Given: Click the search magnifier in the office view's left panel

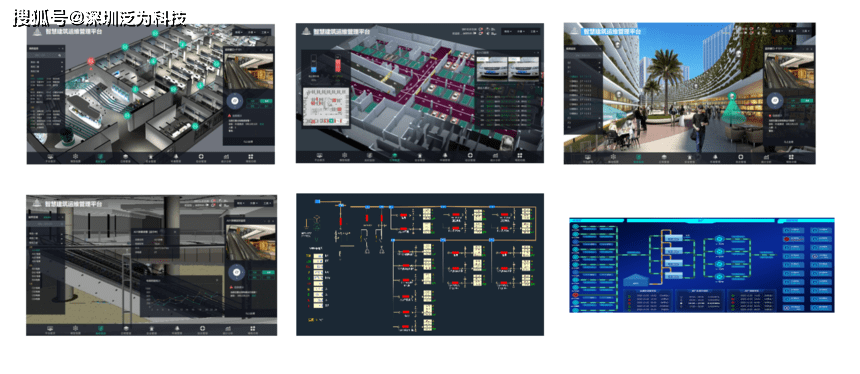Looking at the screenshot, I should pos(60,56).
